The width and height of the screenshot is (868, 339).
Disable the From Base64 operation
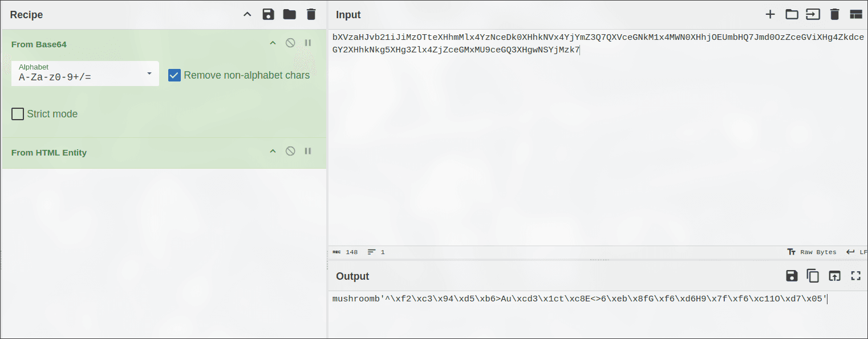(290, 43)
